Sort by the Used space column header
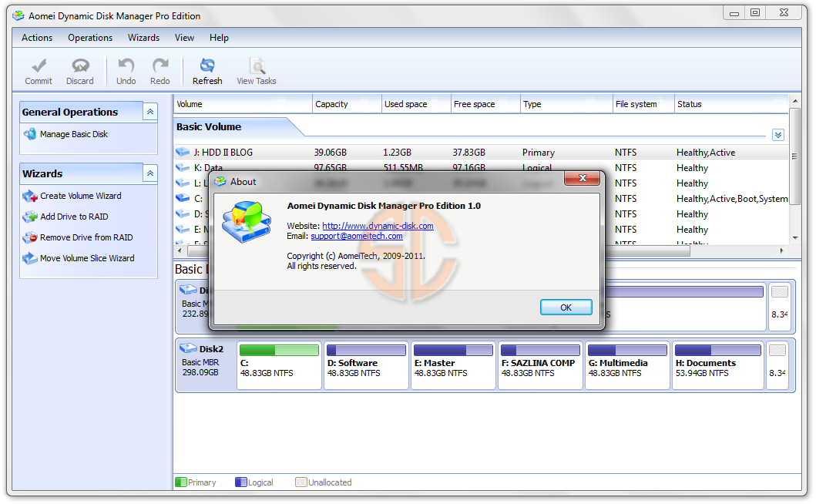 click(x=416, y=104)
